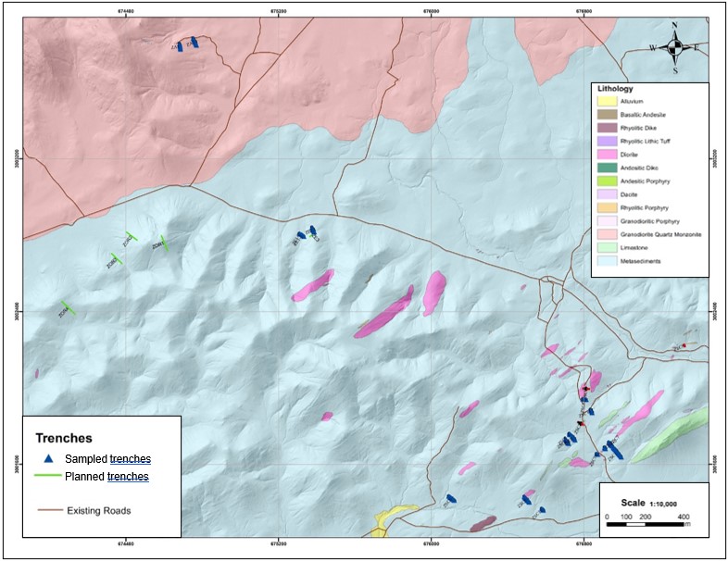The width and height of the screenshot is (728, 561).
Task: Click the brown Existing Roads legend line
Action: point(49,510)
